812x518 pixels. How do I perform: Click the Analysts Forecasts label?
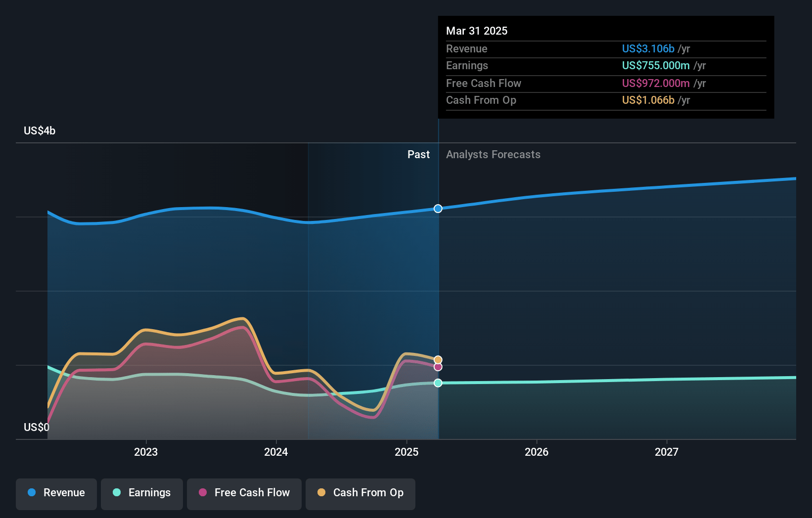[x=493, y=154]
